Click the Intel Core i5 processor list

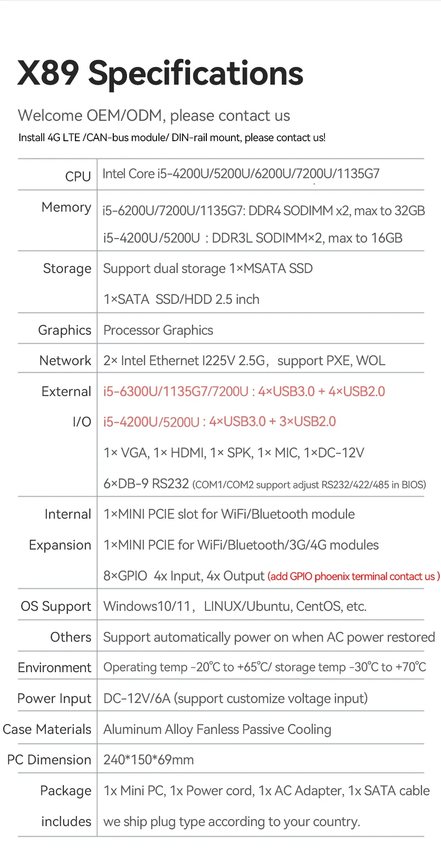coord(241,174)
